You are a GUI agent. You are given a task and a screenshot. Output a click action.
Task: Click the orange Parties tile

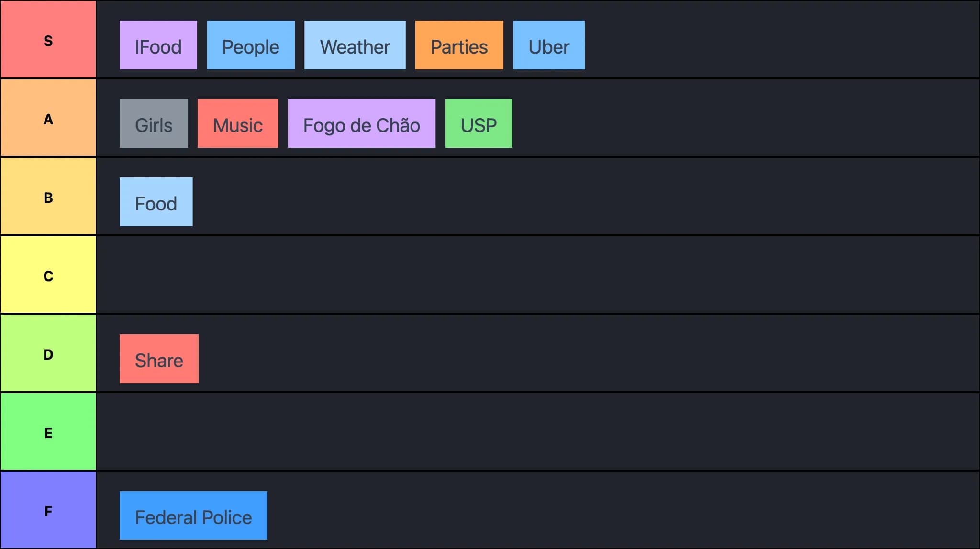point(459,45)
